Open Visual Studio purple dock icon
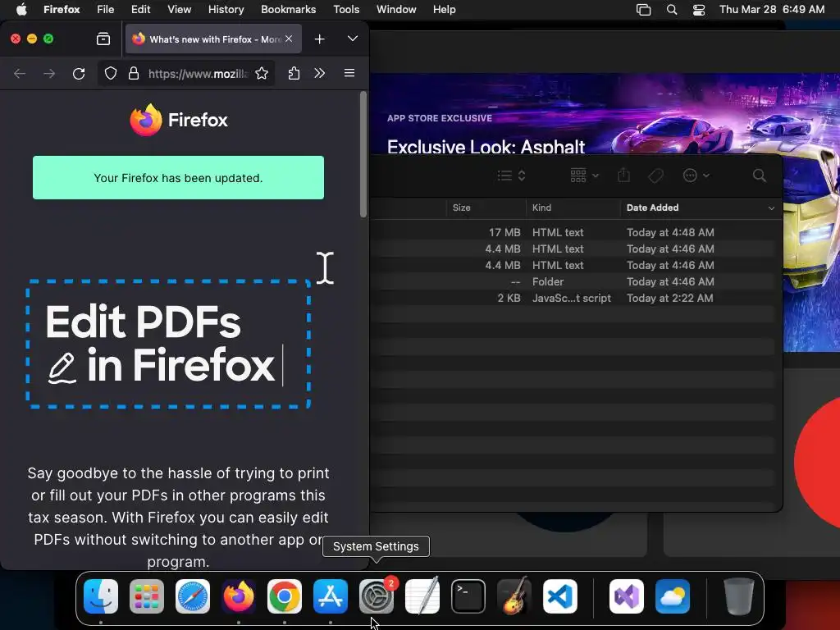 point(627,596)
